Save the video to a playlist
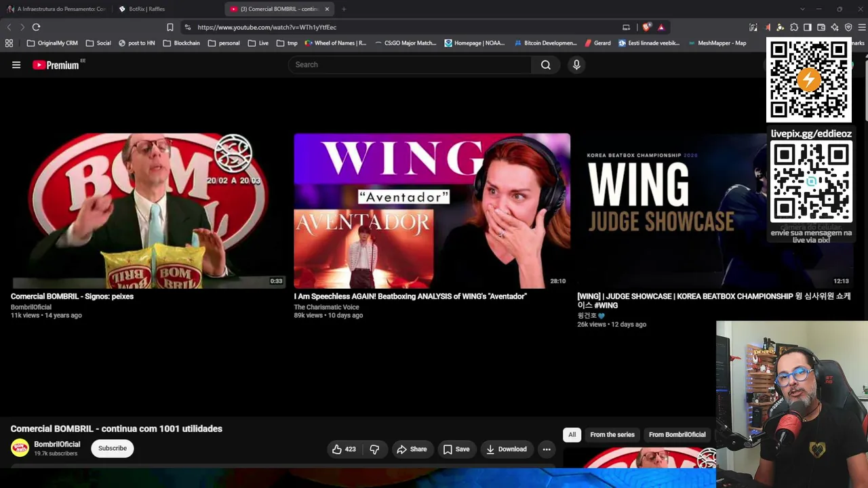Image resolution: width=868 pixels, height=488 pixels. [x=456, y=449]
